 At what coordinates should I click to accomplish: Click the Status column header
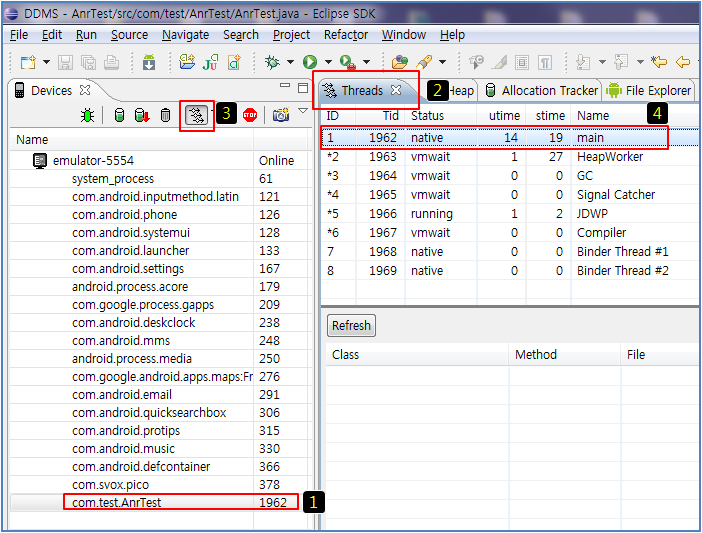coord(441,115)
